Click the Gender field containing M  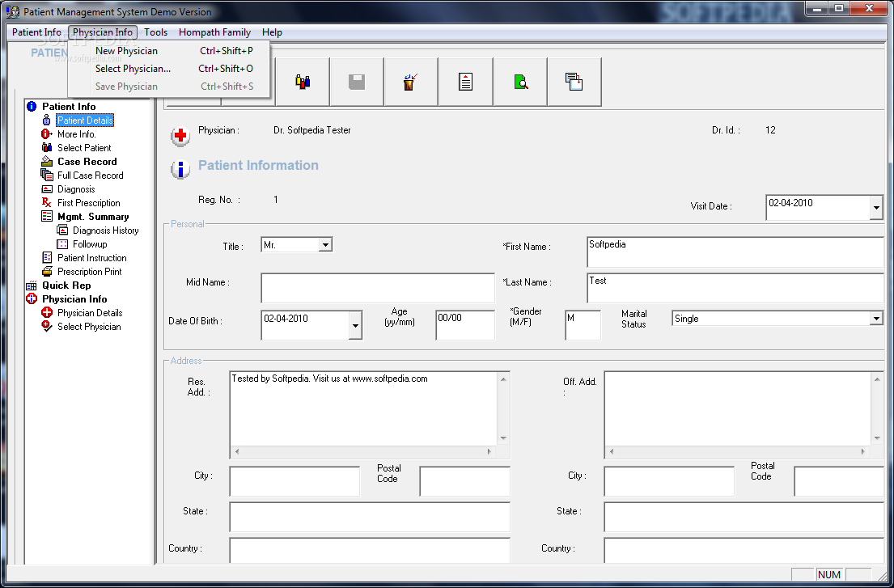[x=583, y=325]
